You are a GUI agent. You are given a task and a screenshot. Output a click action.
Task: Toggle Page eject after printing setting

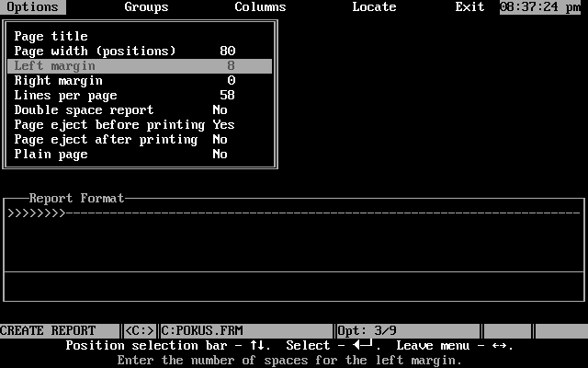(140, 140)
